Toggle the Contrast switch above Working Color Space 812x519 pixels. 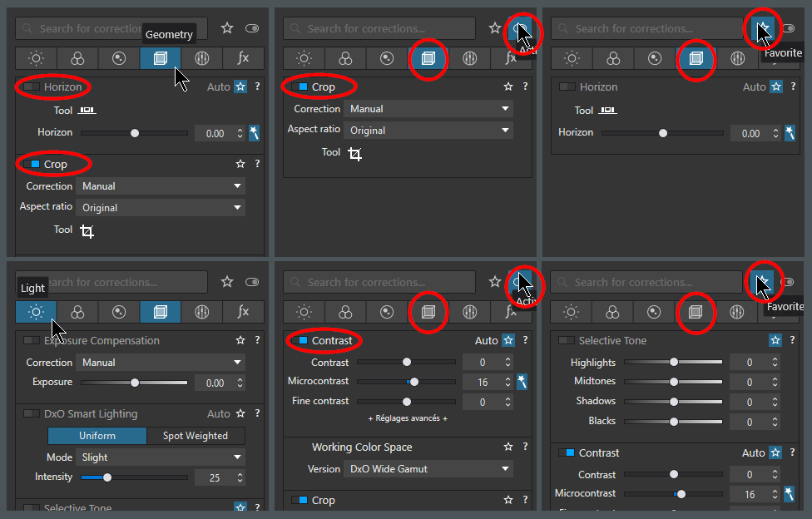(300, 340)
